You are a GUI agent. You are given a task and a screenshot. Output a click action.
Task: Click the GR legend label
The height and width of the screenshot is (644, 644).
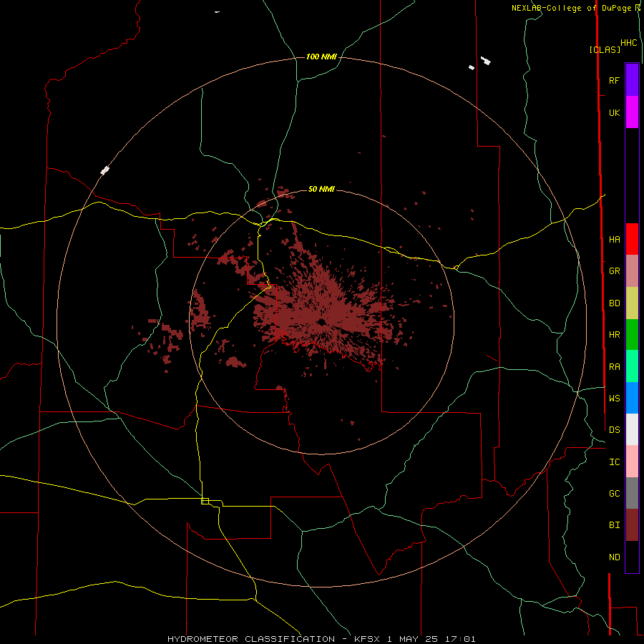point(614,271)
